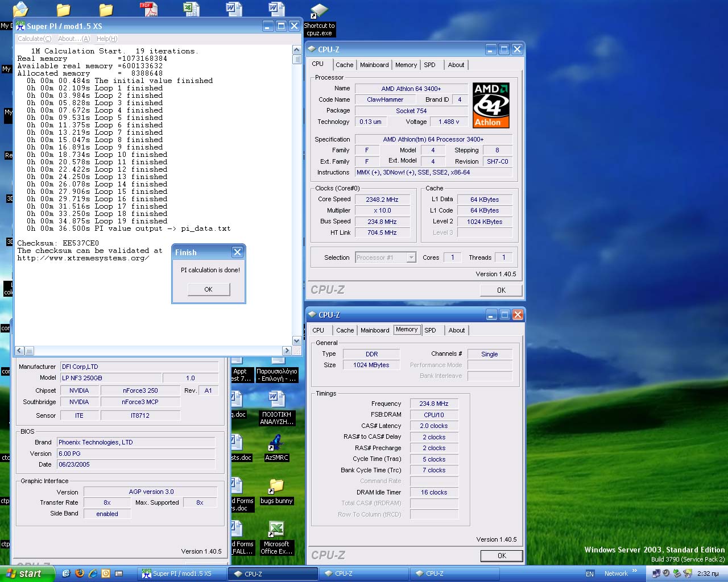Switch to Mainboard tab in upper CPU-Z window
The image size is (728, 582).
[374, 65]
